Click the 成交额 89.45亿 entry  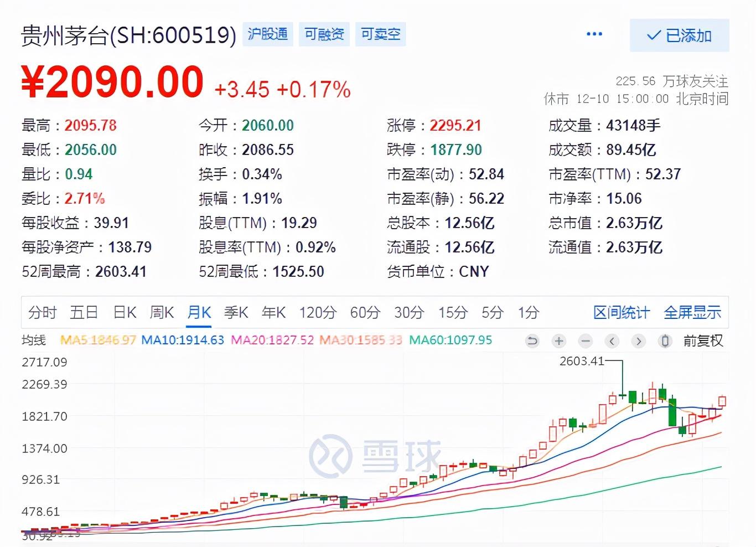coord(602,150)
